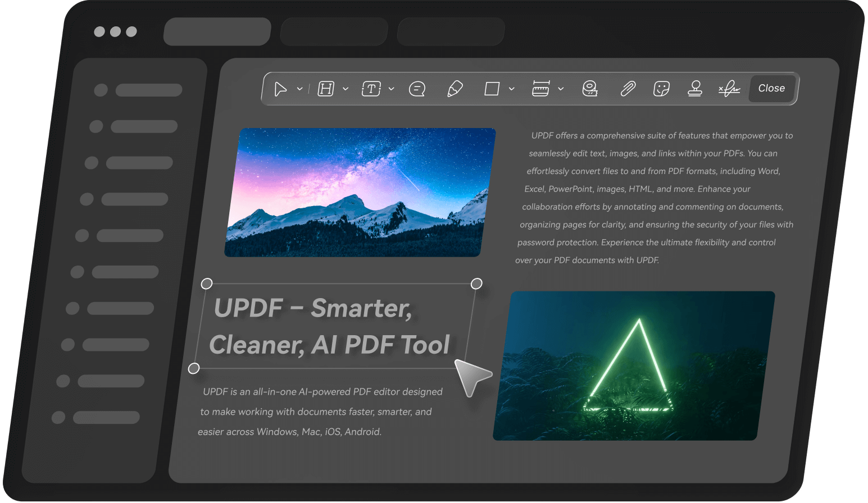Select the cursor arrow selection tool
The image size is (868, 503).
click(280, 89)
